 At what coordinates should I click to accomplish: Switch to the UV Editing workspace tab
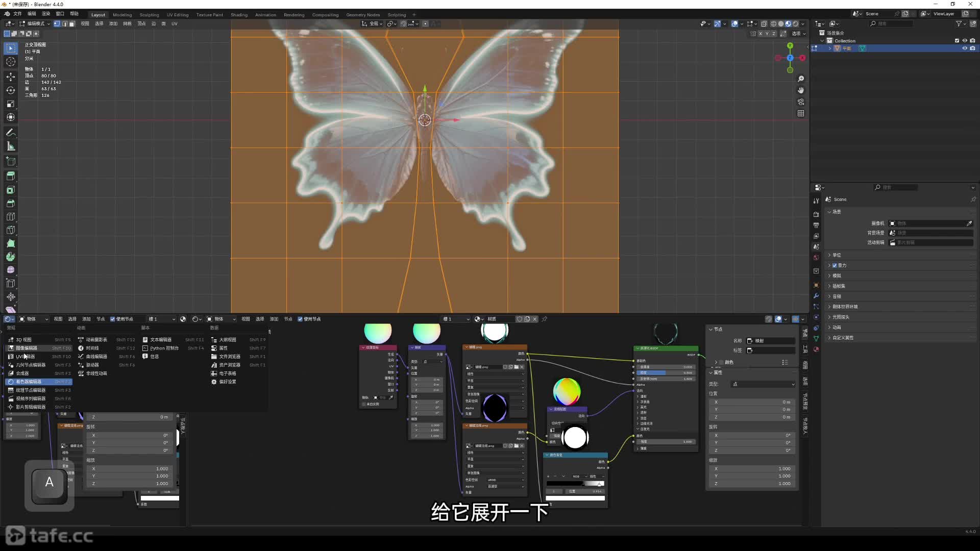pyautogui.click(x=178, y=15)
